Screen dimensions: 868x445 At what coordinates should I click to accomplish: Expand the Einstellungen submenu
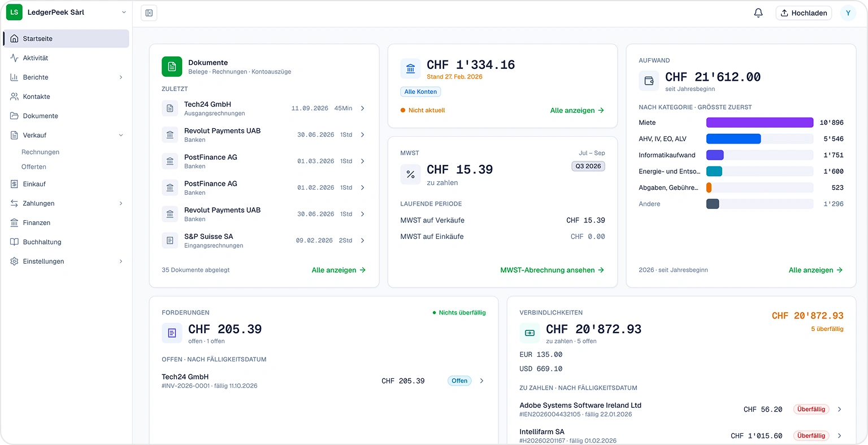point(121,261)
